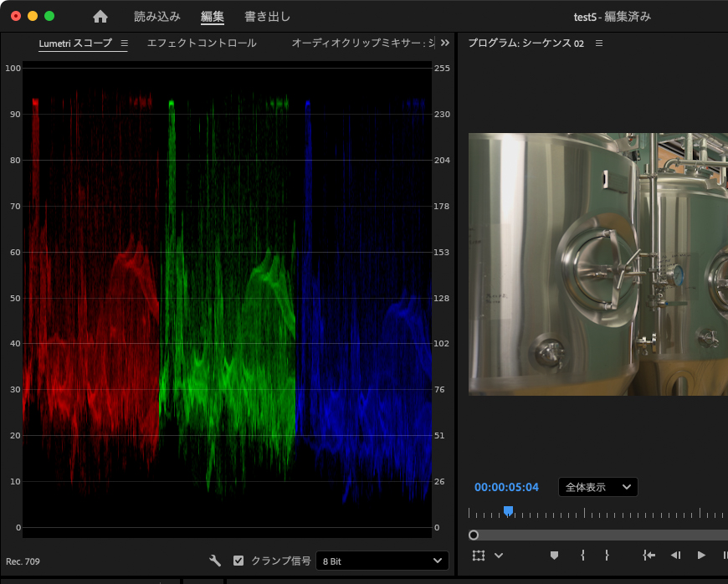This screenshot has width=728, height=584.
Task: Click the step back one frame icon
Action: (x=675, y=555)
